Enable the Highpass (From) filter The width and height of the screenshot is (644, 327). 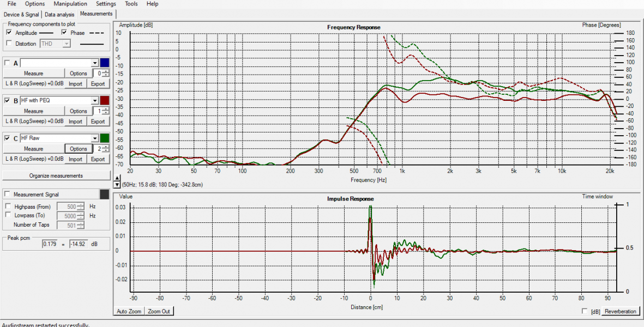[8, 206]
